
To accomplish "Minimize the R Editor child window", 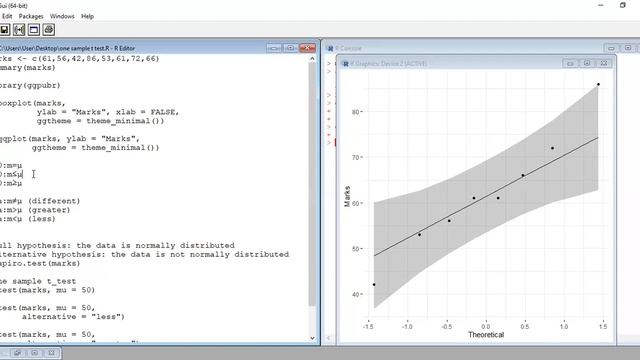I will [x=274, y=48].
